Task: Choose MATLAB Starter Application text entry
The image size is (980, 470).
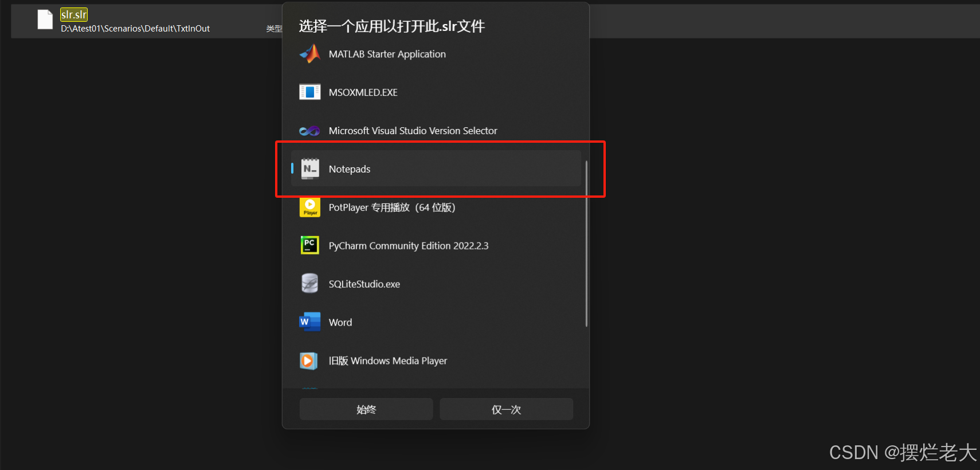Action: point(387,54)
